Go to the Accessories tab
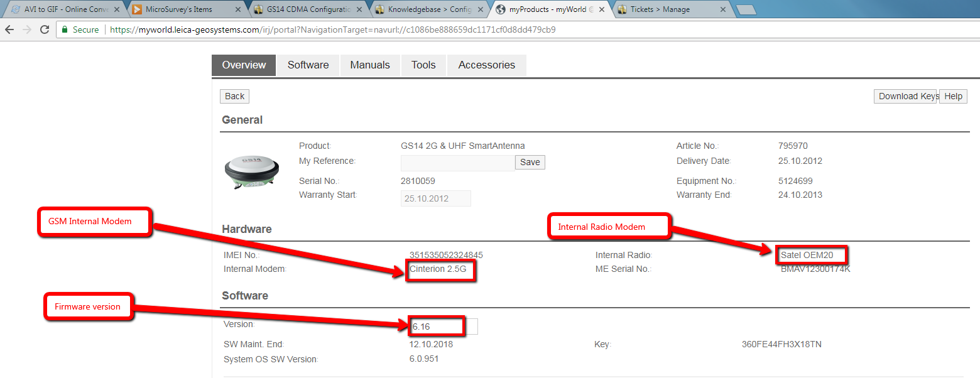 [x=486, y=65]
